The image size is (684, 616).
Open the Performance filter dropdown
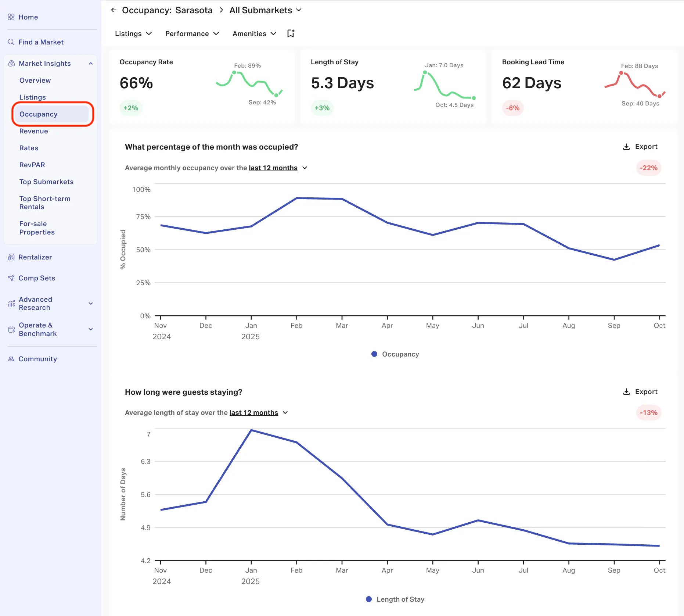[192, 33]
